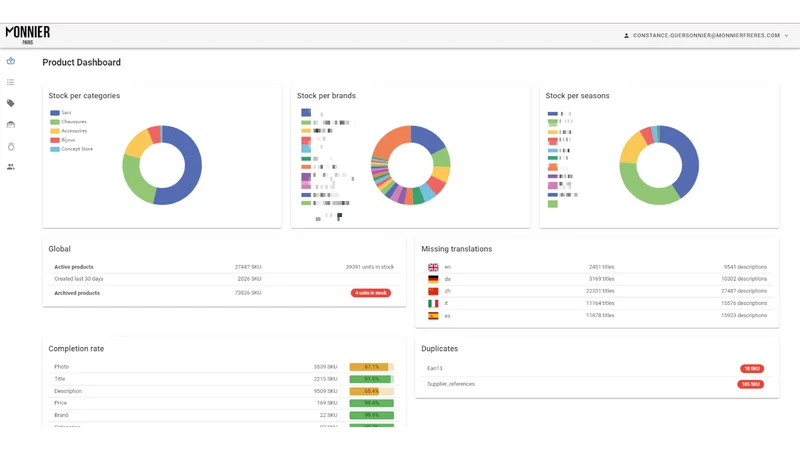Click '15576 descriptions' in the it row
Image resolution: width=800 pixels, height=450 pixels.
pos(744,304)
